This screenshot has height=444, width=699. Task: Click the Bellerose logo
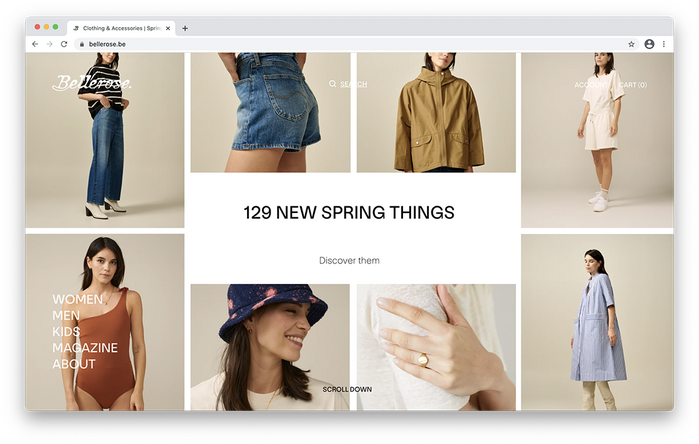[92, 82]
